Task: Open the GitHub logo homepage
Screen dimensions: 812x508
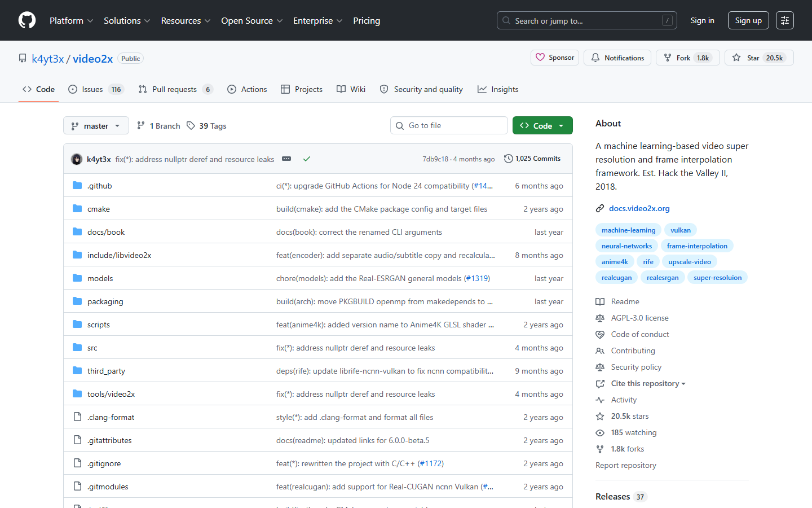Action: pyautogui.click(x=27, y=20)
